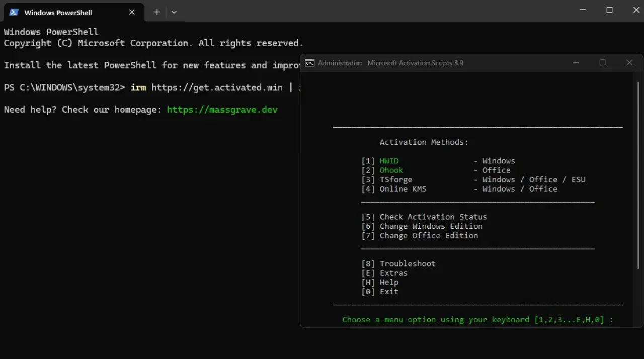Minimize the Microsoft Activation Scripts window

point(576,63)
